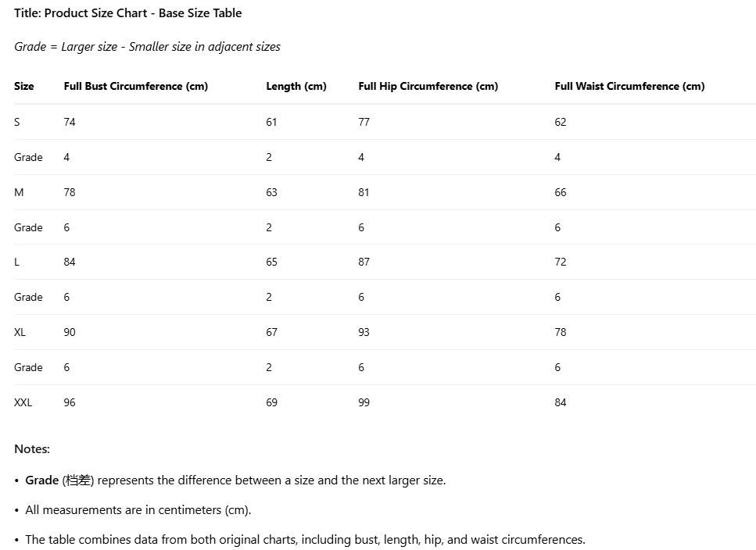Click the bold Grade word in the notes
This screenshot has width=756, height=550.
coord(42,480)
